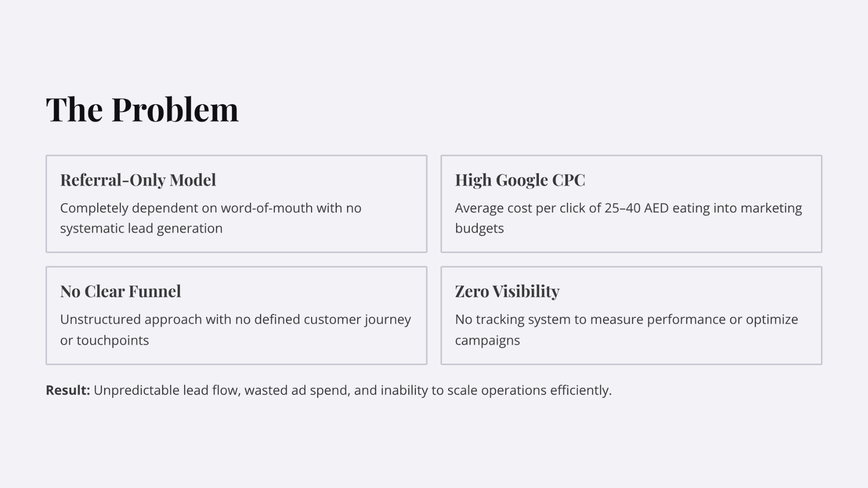The width and height of the screenshot is (868, 488).
Task: Click the "Unpredictable lead flow" summary sentence
Action: click(352, 390)
